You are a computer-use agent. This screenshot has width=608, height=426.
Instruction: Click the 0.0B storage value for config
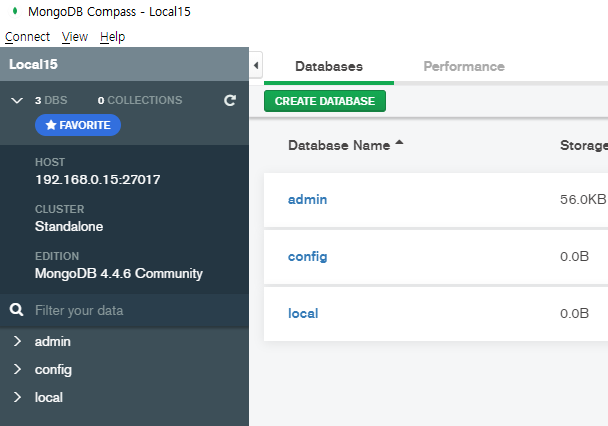pyautogui.click(x=574, y=257)
